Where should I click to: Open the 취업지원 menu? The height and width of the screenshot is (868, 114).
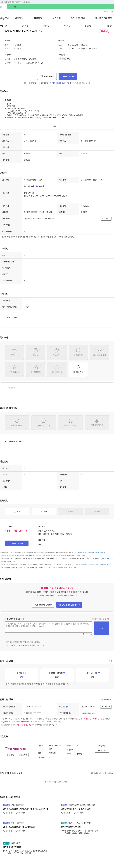point(38,18)
